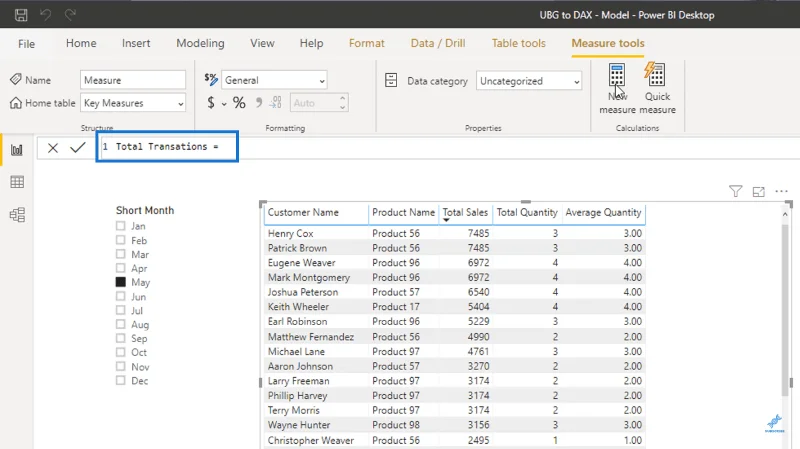Viewport: 800px width, 449px height.
Task: Select the Christopher Weaver table cell
Action: (310, 440)
